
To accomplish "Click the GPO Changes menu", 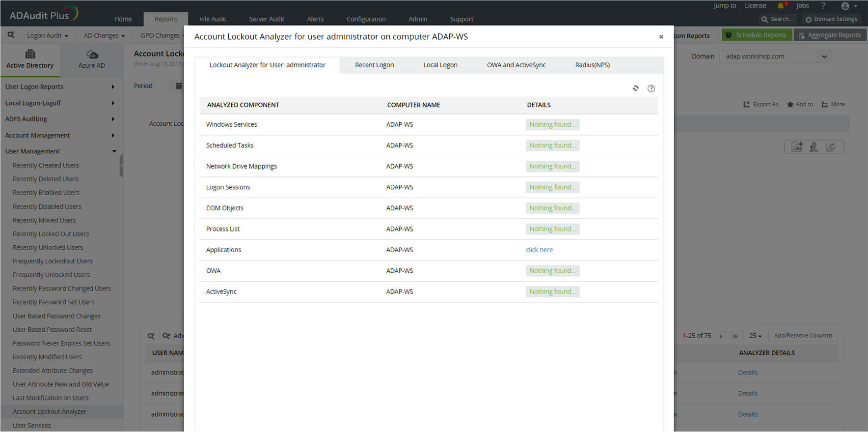I will click(161, 35).
